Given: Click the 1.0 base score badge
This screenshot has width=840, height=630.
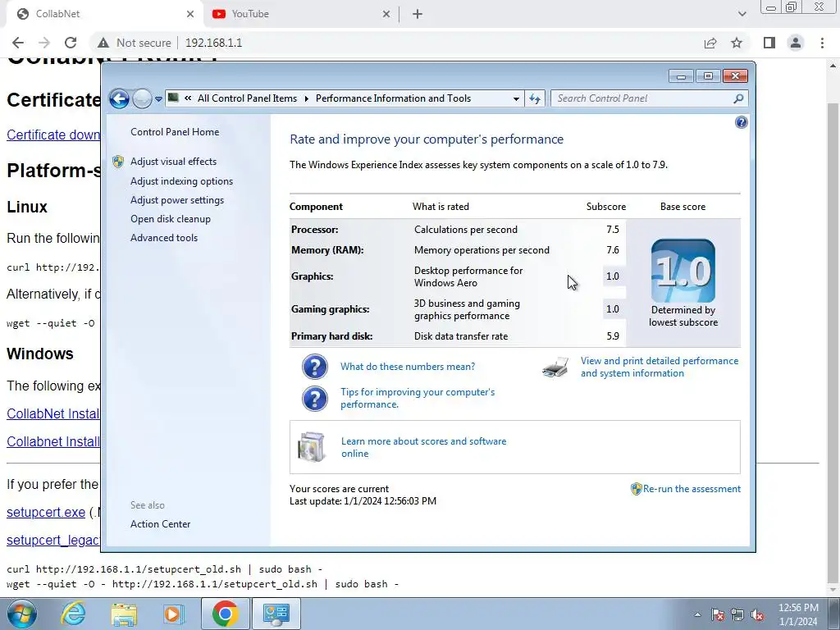Looking at the screenshot, I should tap(683, 271).
